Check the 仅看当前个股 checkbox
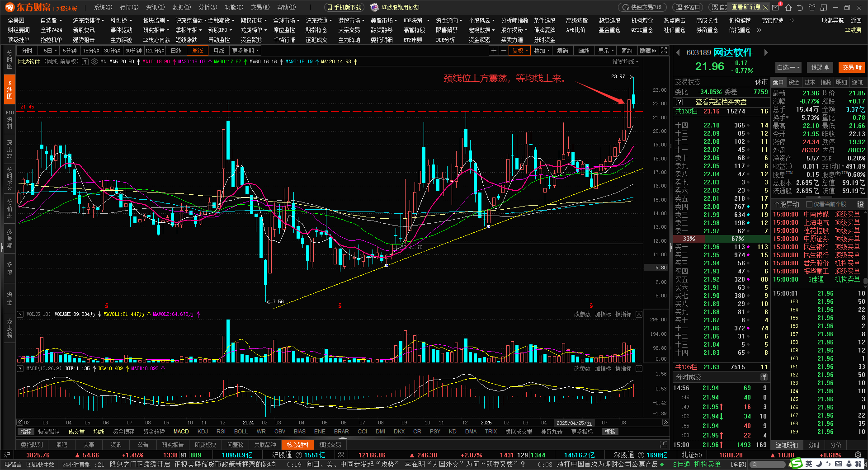The width and height of the screenshot is (868, 470). pos(809,204)
